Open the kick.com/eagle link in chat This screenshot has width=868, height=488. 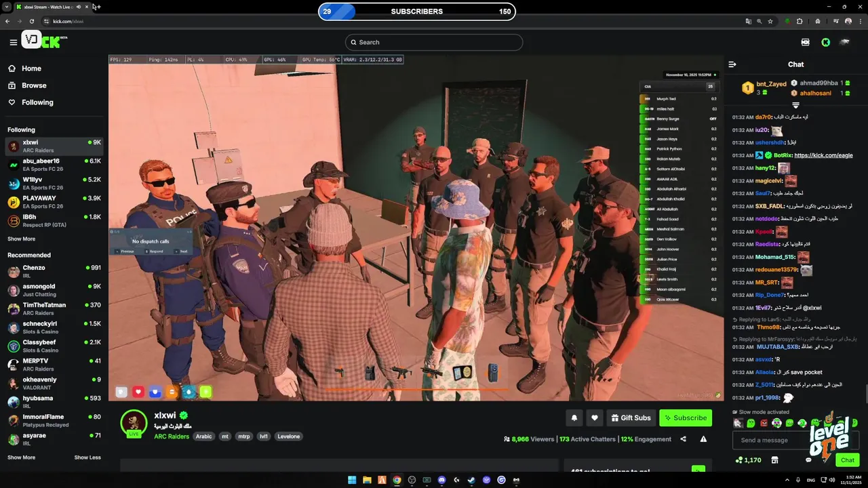click(823, 155)
